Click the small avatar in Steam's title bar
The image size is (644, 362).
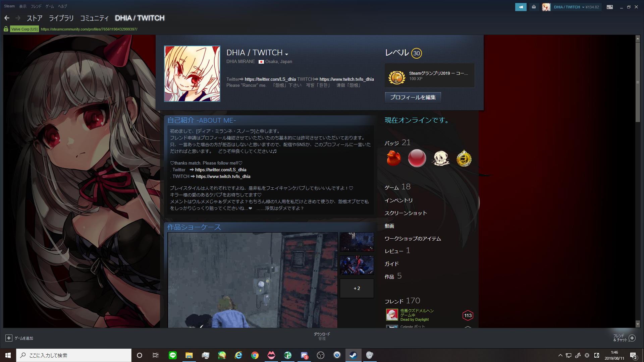[x=546, y=7]
